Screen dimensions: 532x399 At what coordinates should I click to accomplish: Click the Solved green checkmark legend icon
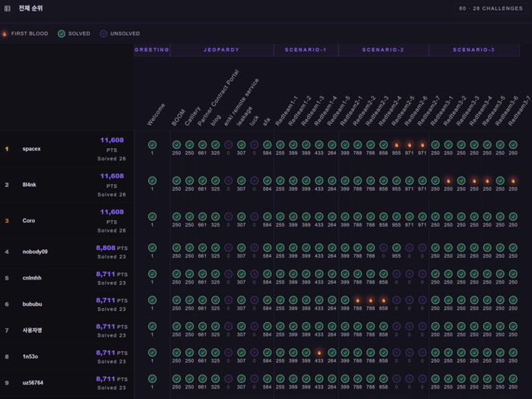(62, 33)
